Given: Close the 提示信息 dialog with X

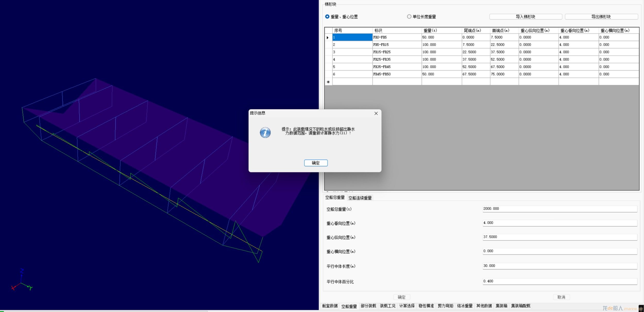Looking at the screenshot, I should point(376,113).
